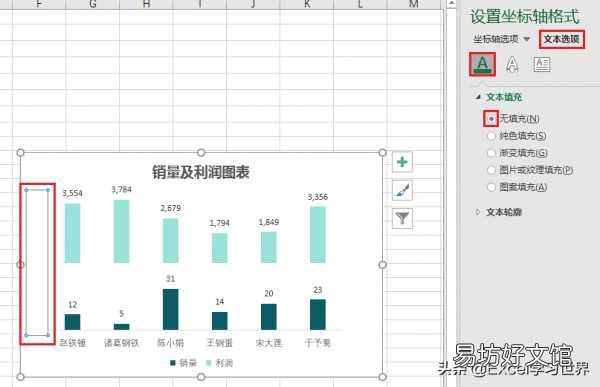Select 纯色填充(S) radio button

point(491,136)
